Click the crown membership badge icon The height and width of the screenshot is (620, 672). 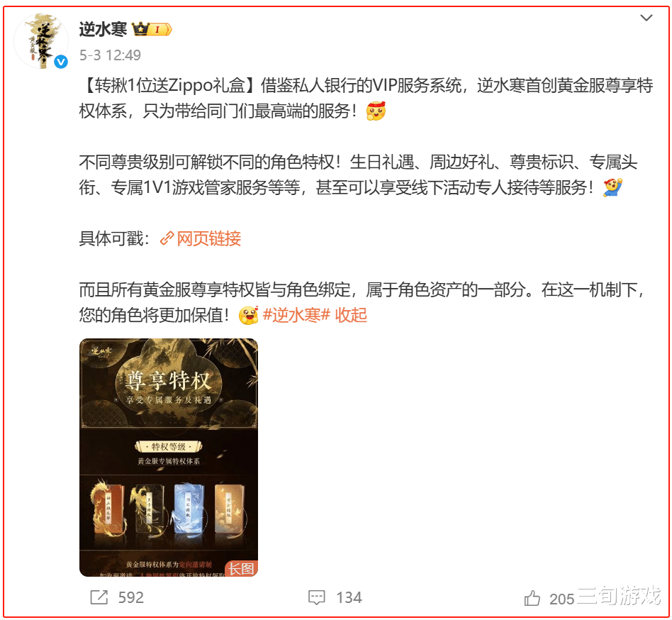152,29
